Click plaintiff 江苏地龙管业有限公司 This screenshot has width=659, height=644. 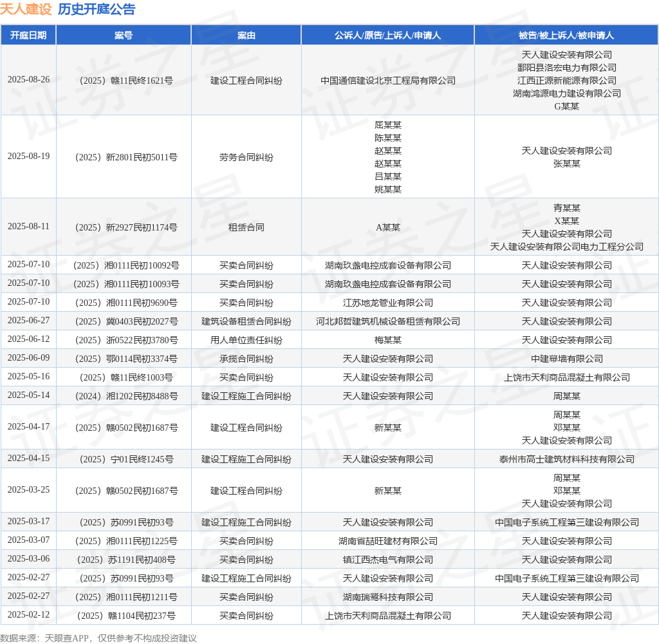388,303
